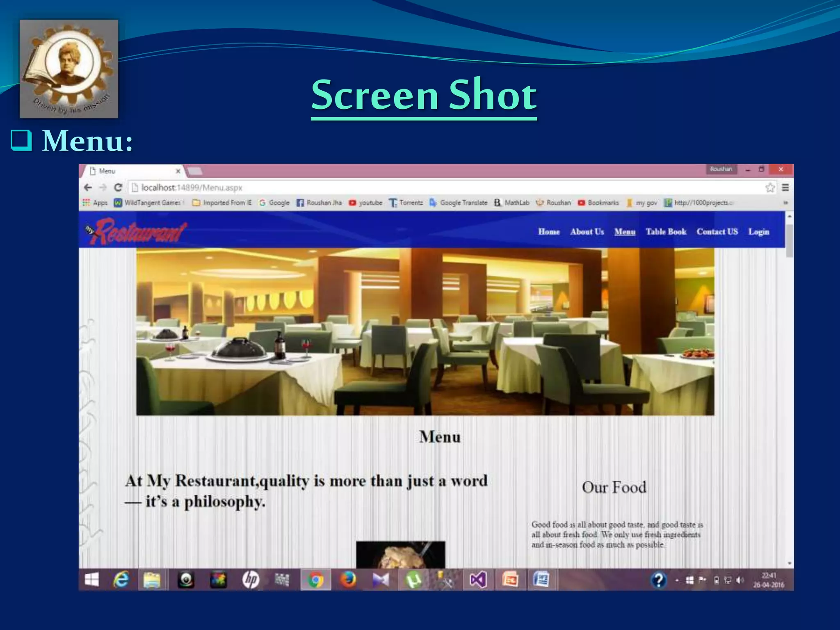Bookmark page with the star icon
This screenshot has height=630, width=840.
pyautogui.click(x=769, y=187)
